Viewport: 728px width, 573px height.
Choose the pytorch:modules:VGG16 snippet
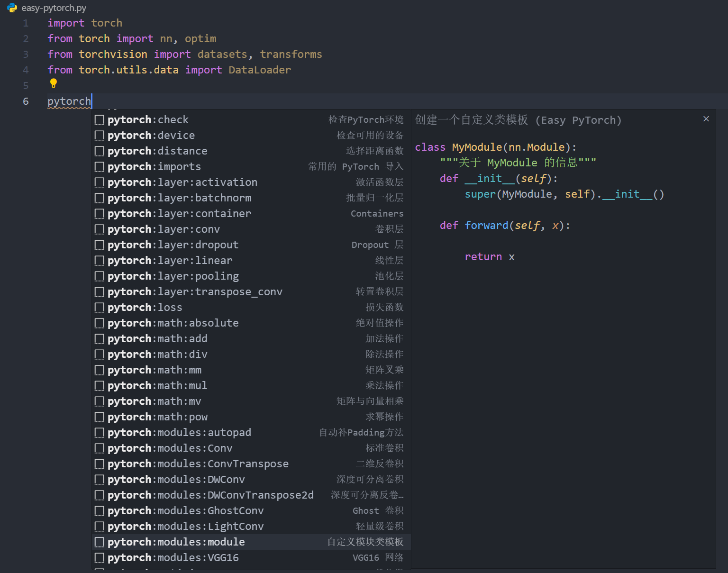click(x=251, y=558)
